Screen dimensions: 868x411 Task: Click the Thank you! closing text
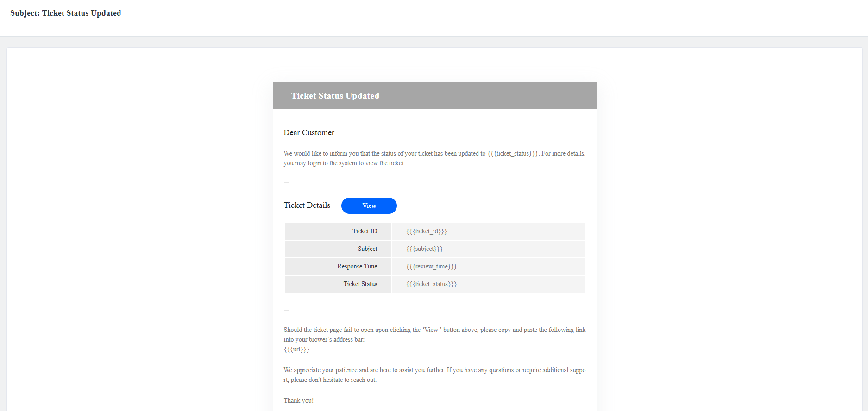coord(299,401)
